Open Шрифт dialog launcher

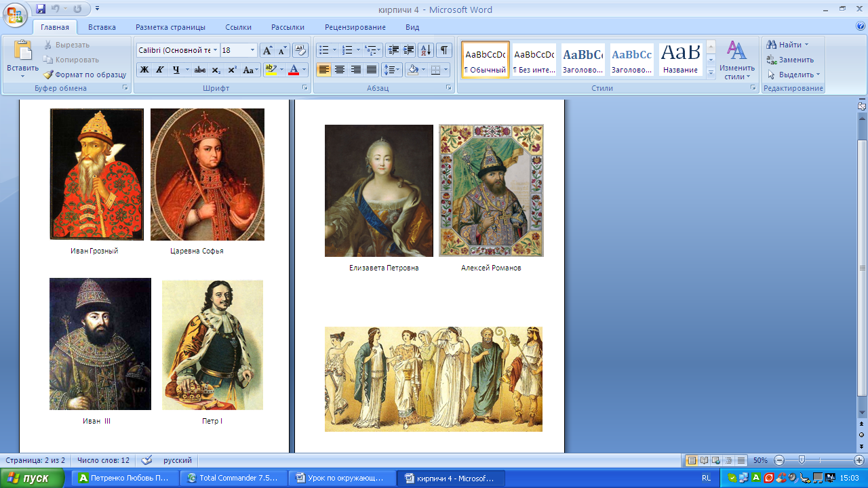[304, 88]
